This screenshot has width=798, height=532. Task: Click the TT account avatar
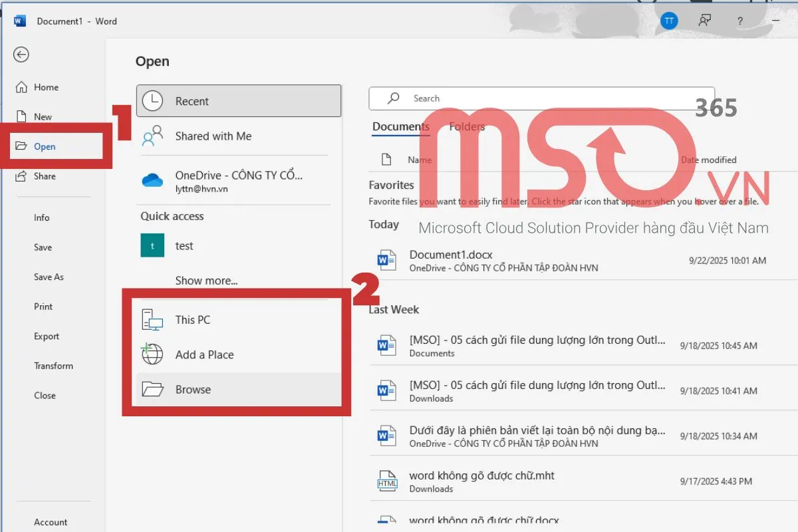[668, 21]
